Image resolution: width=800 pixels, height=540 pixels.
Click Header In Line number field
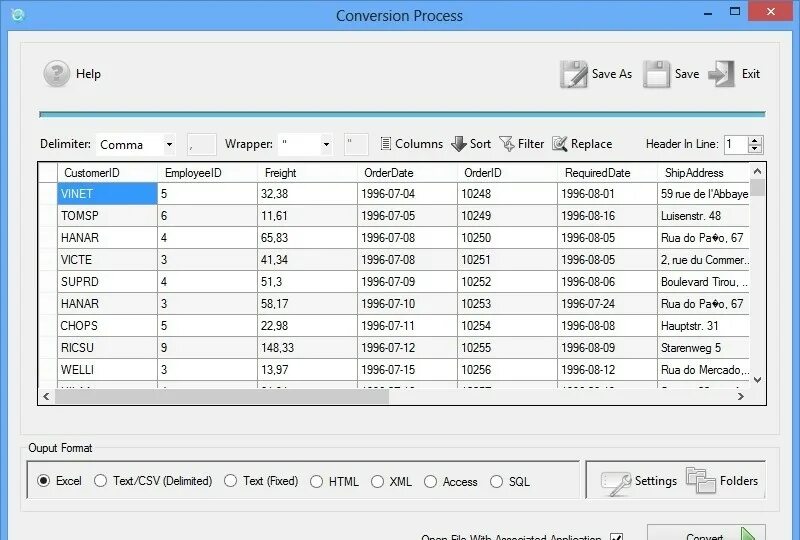pos(736,144)
